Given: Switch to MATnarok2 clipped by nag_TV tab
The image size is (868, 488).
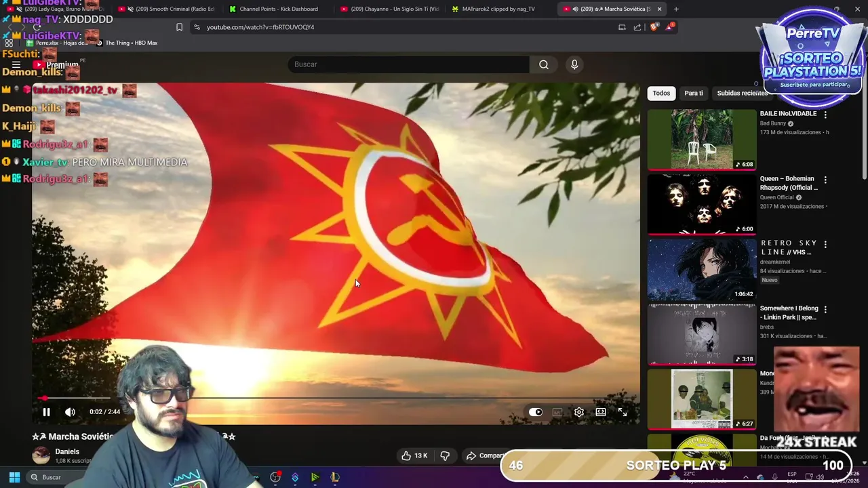Looking at the screenshot, I should [500, 9].
